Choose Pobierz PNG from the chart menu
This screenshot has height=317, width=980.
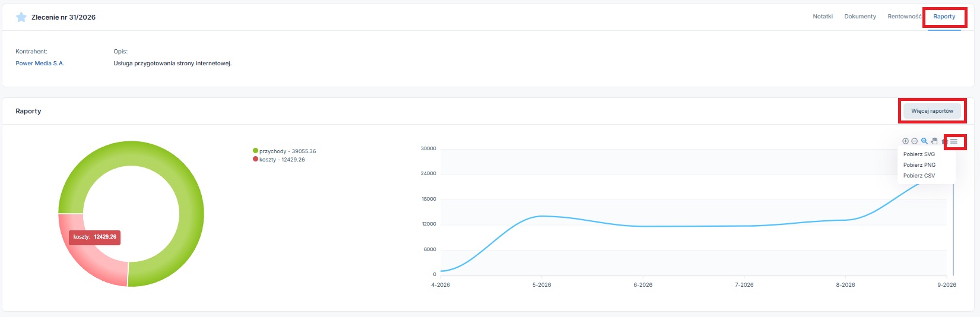click(919, 165)
